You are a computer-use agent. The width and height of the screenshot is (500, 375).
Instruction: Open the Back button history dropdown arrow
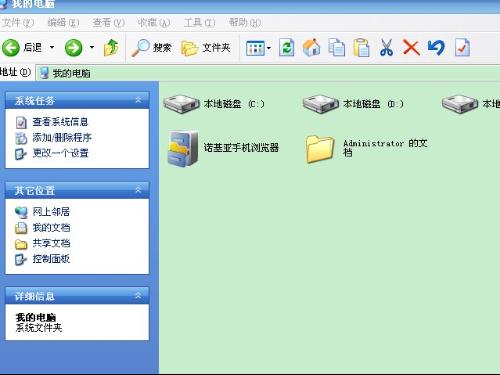[52, 47]
